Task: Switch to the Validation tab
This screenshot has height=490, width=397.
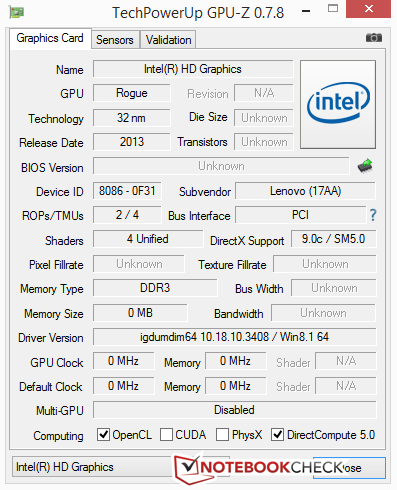Action: [x=168, y=40]
